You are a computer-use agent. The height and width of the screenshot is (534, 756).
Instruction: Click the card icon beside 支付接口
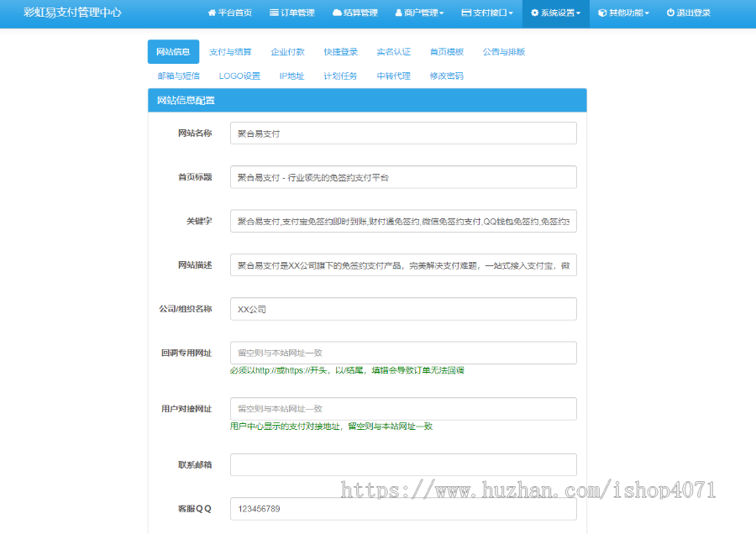(x=466, y=13)
